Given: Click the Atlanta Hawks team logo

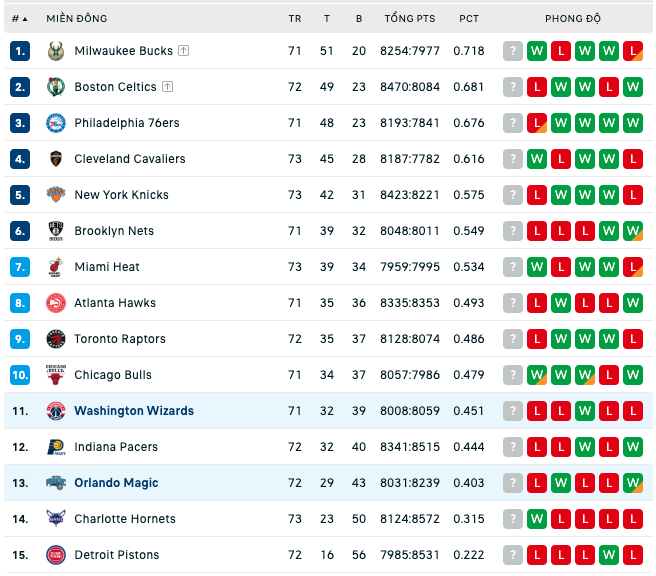Looking at the screenshot, I should [x=56, y=303].
